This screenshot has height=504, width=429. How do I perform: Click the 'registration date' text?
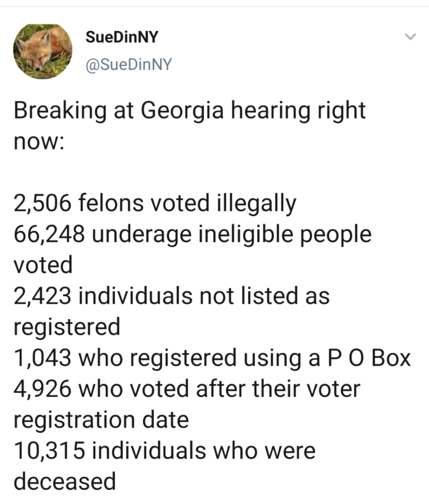101,421
